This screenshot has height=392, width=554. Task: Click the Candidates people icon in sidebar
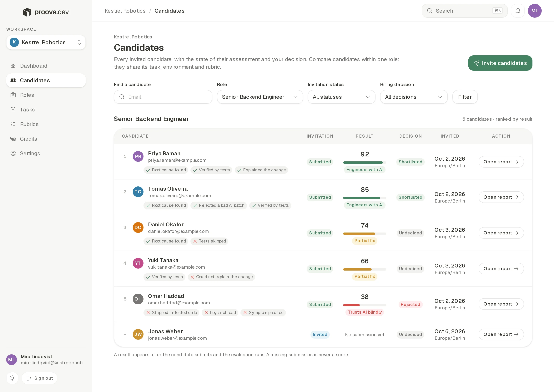click(13, 80)
